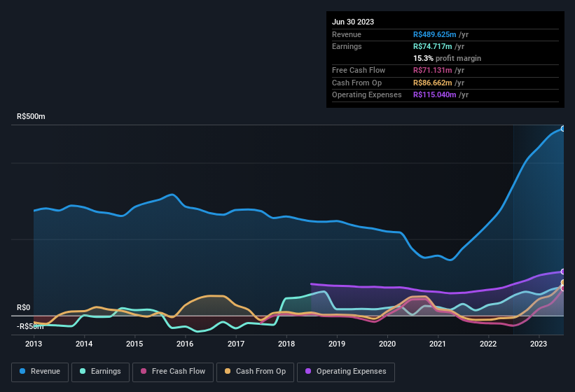Toggle the Cash From Op legend button
The height and width of the screenshot is (392, 575).
tap(255, 372)
